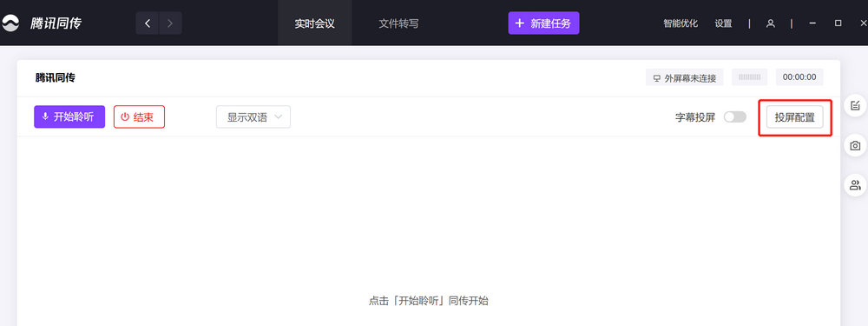This screenshot has width=868, height=326.
Task: Toggle the 字幕投屏 switch
Action: tap(735, 117)
